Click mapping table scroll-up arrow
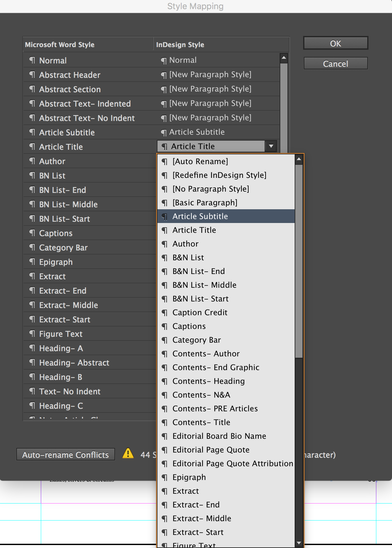The height and width of the screenshot is (548, 392). point(284,58)
